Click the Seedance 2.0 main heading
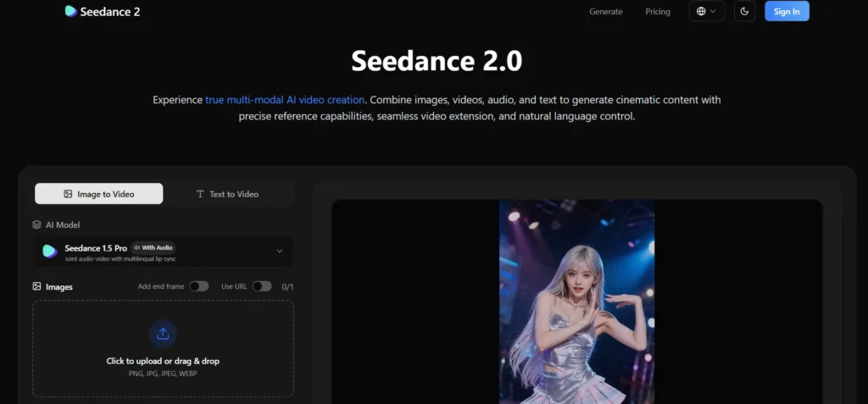Image resolution: width=868 pixels, height=404 pixels. [x=437, y=60]
